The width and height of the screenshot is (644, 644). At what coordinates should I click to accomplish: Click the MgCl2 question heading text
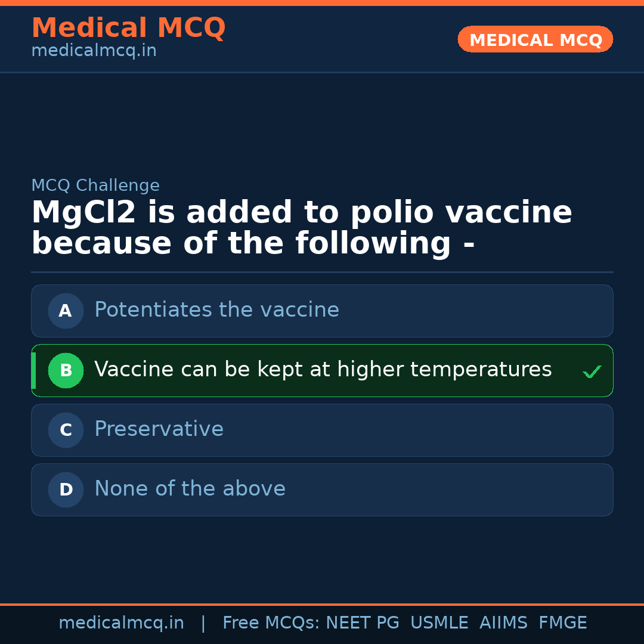pos(301,228)
